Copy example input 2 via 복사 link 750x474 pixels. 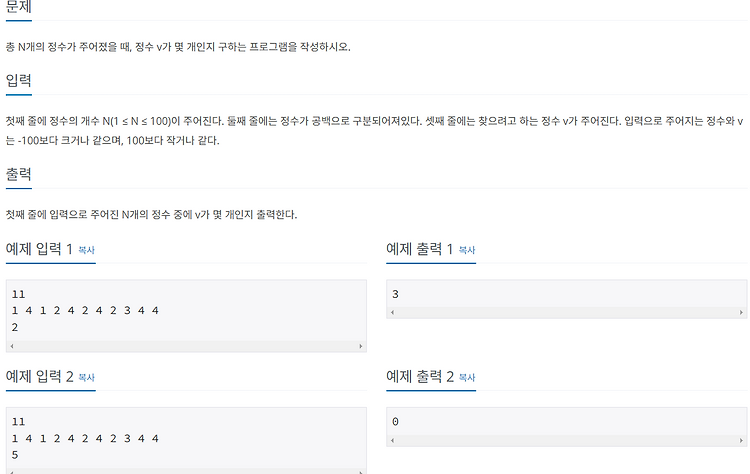point(87,377)
